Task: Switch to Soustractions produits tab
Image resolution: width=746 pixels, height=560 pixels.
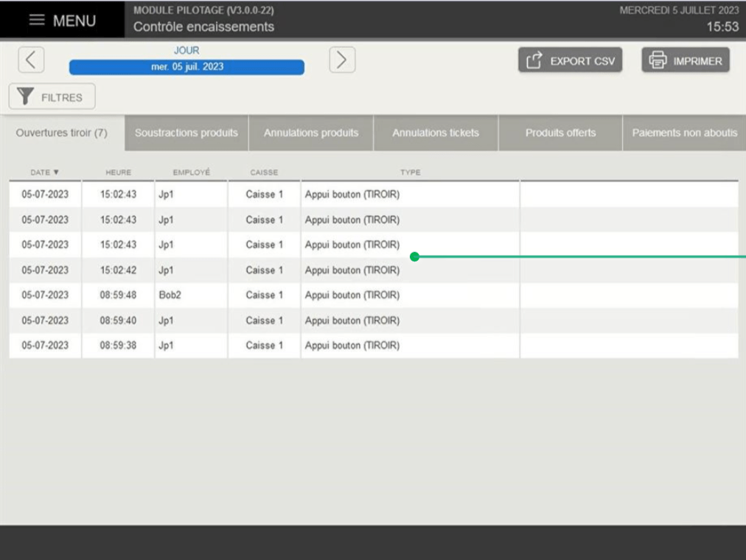Action: (186, 133)
